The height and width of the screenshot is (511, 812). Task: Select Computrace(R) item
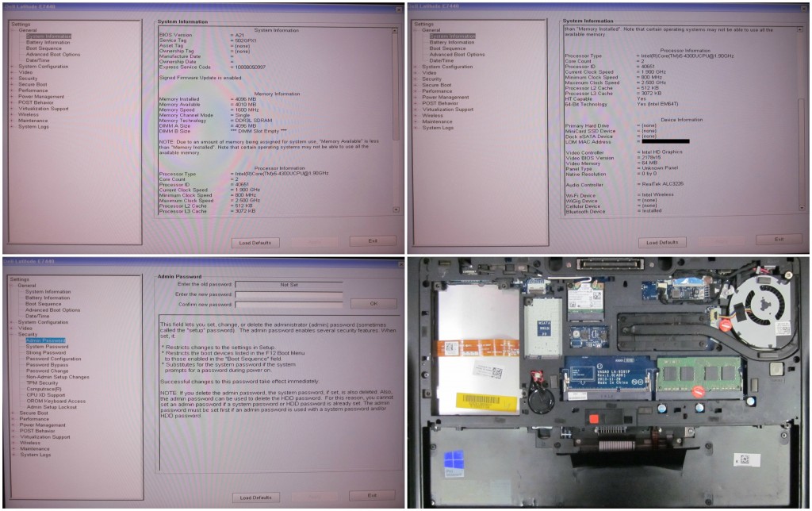pyautogui.click(x=44, y=389)
